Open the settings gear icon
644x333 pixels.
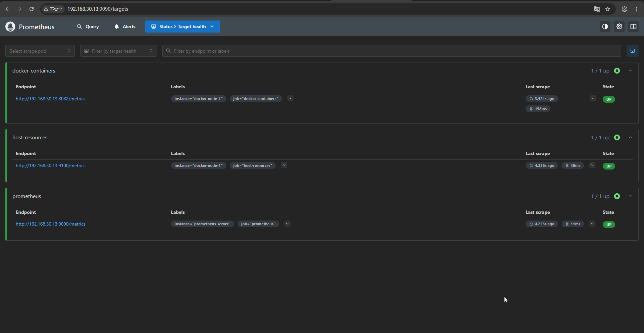(619, 27)
